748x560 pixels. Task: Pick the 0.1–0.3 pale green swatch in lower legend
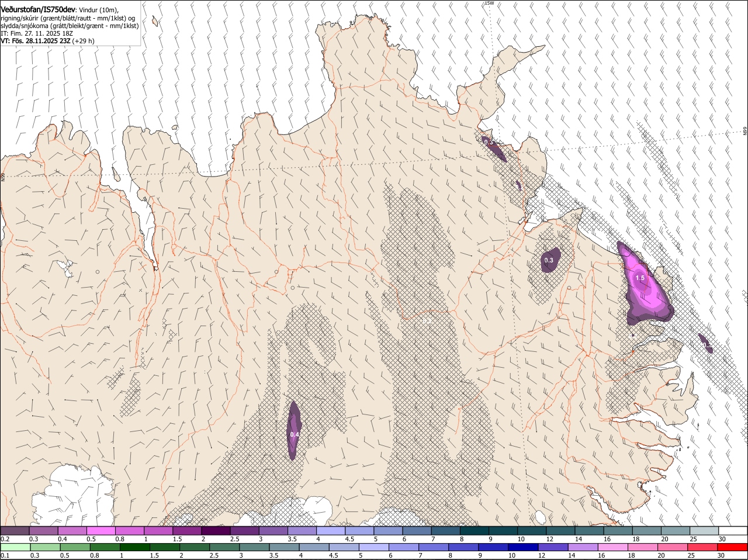(15, 547)
